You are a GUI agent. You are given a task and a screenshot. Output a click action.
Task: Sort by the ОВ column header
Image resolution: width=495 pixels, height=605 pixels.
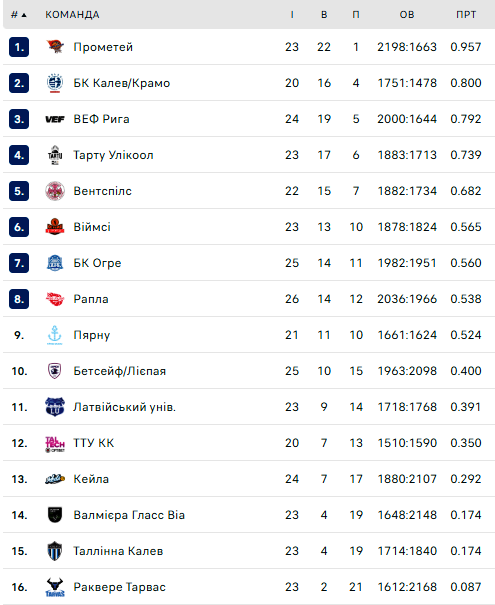click(407, 15)
